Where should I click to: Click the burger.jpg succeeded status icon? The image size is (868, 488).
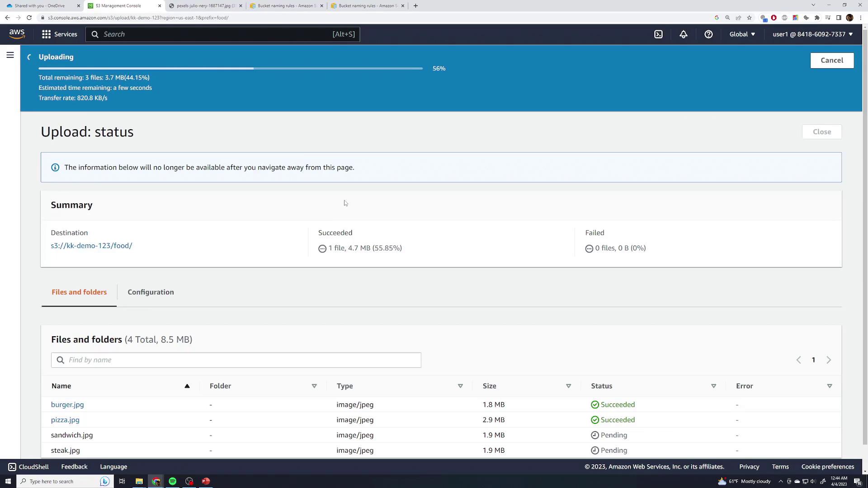pyautogui.click(x=594, y=404)
